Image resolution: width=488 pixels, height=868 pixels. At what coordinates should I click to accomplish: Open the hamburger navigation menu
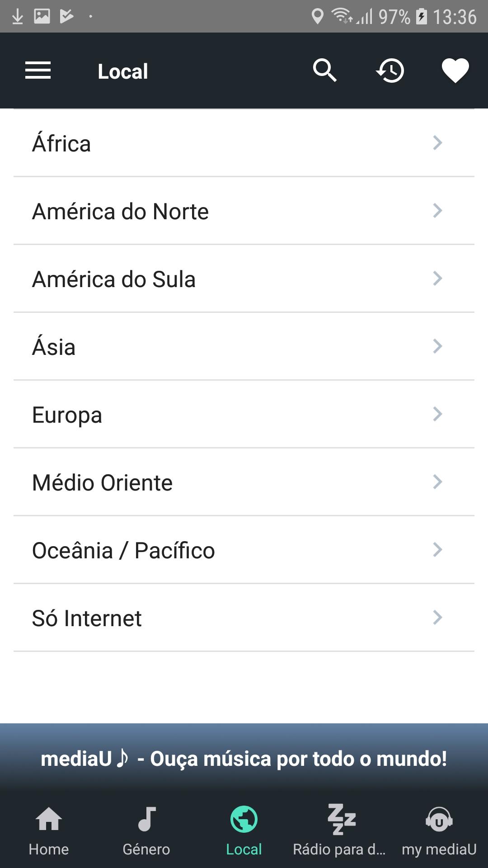point(38,71)
